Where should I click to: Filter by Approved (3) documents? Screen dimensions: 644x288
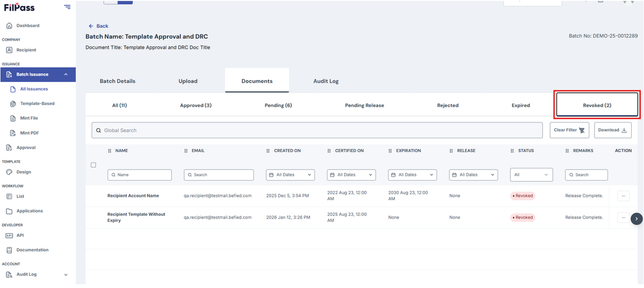click(x=196, y=106)
